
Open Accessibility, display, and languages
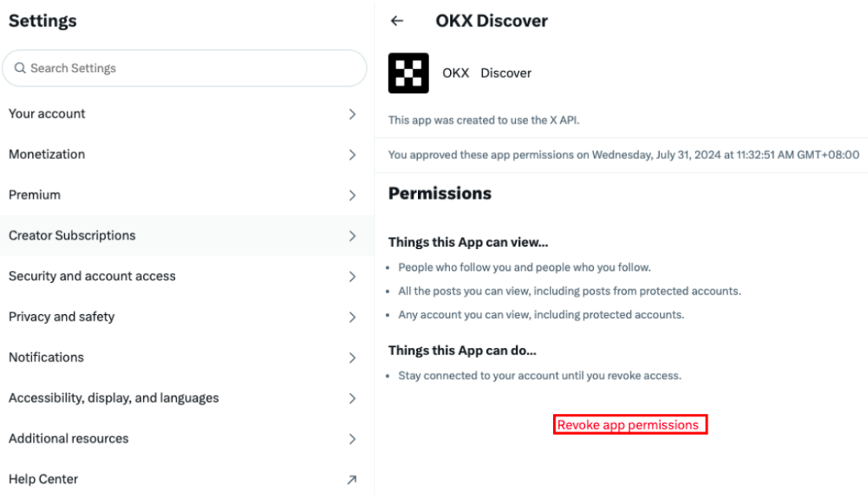pos(186,398)
